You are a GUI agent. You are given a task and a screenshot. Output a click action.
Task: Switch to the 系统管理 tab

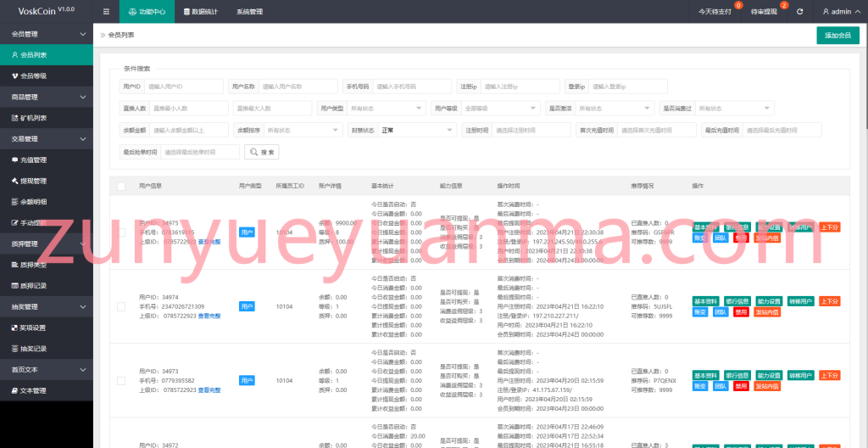point(250,11)
